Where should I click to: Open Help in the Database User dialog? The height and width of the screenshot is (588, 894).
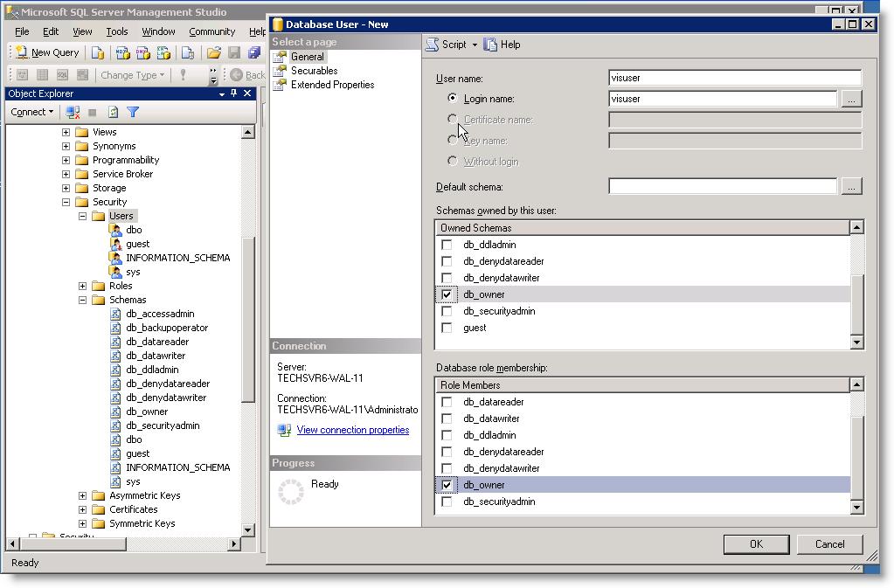click(x=502, y=45)
